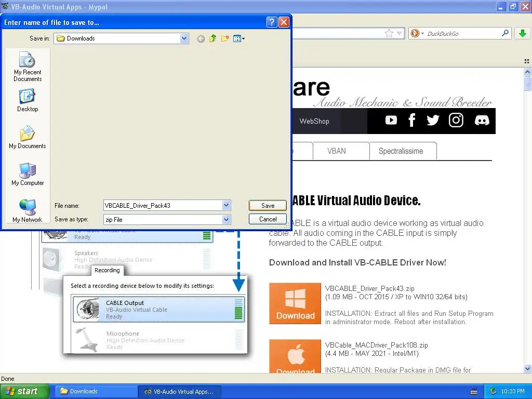Open My Recent Documents shortcut
This screenshot has height=399, width=532.
[x=28, y=67]
